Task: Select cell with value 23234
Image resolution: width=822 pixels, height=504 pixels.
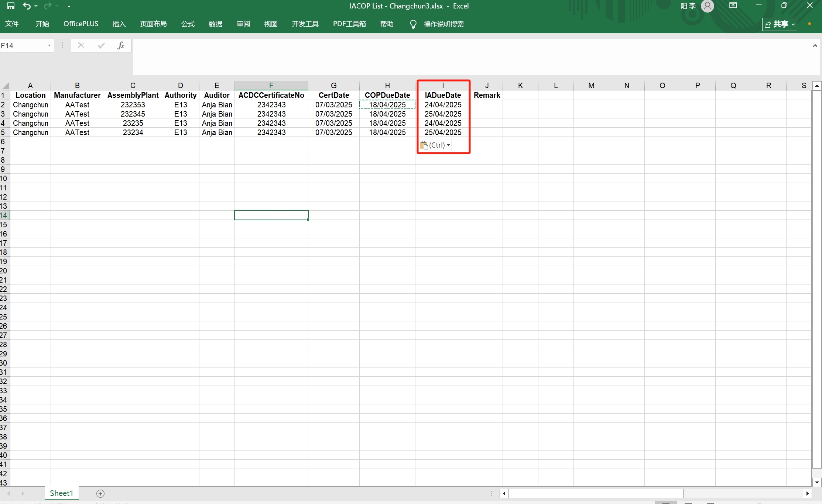Action: click(x=133, y=132)
